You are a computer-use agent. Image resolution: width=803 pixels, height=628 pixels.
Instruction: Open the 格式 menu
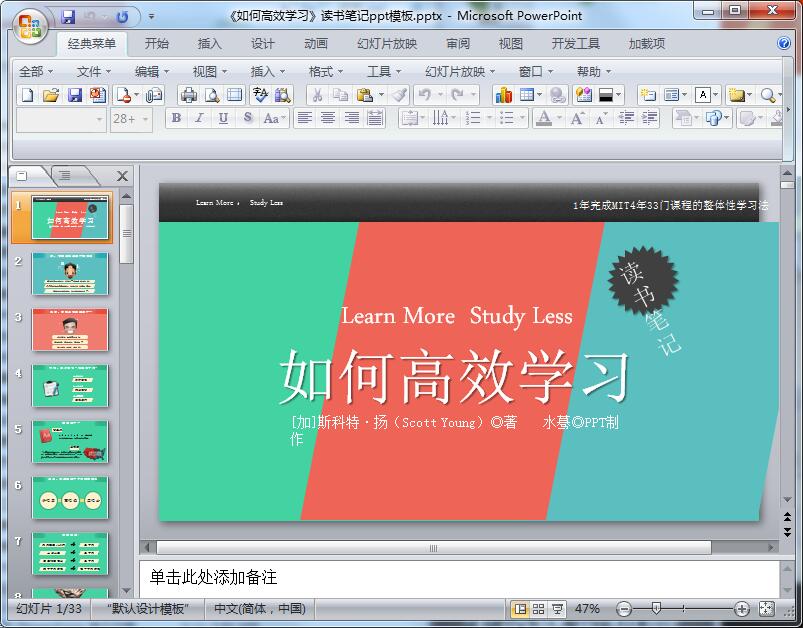(326, 72)
